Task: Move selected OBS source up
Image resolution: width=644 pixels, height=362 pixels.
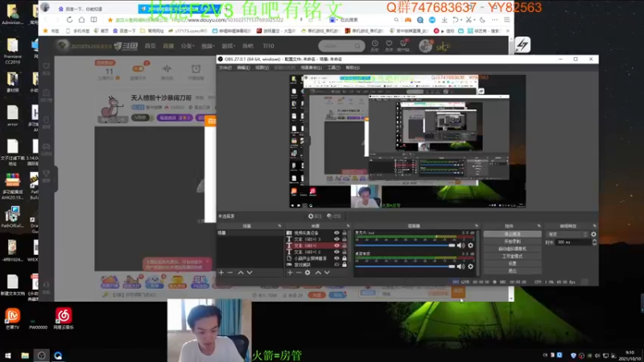Action: 318,273
